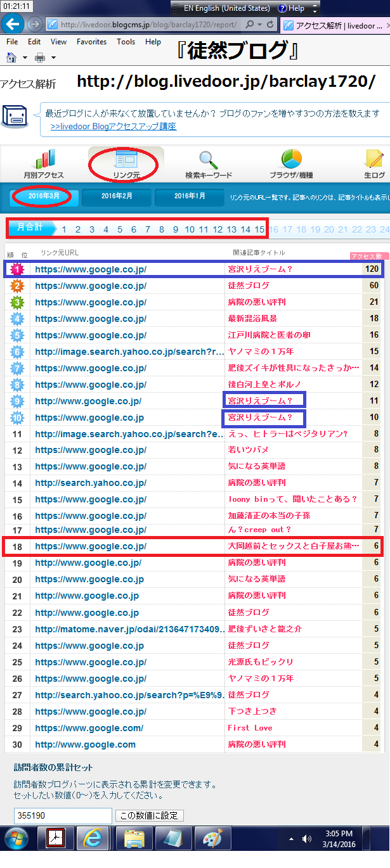The image size is (390, 868).
Task: Open the ん？creep out？ article link
Action: point(259,530)
